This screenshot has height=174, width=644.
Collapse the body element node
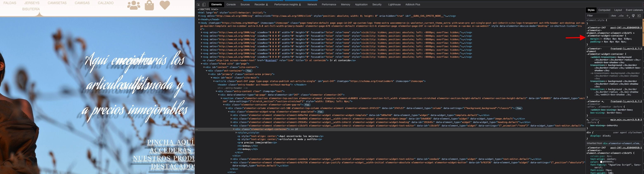point(199,23)
